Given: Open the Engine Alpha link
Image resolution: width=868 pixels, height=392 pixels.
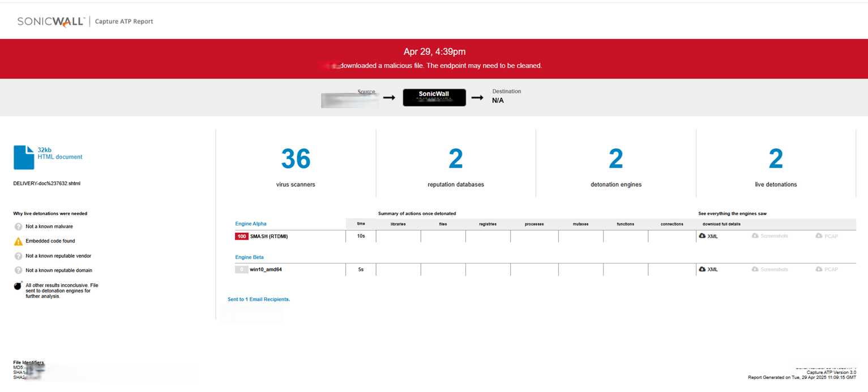Looking at the screenshot, I should click(251, 224).
